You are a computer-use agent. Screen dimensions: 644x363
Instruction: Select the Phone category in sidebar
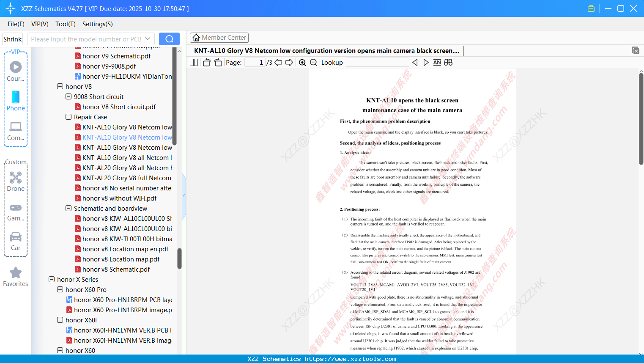click(x=16, y=101)
